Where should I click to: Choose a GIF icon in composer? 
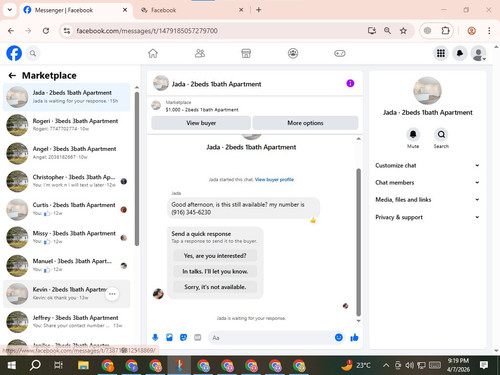(198, 337)
